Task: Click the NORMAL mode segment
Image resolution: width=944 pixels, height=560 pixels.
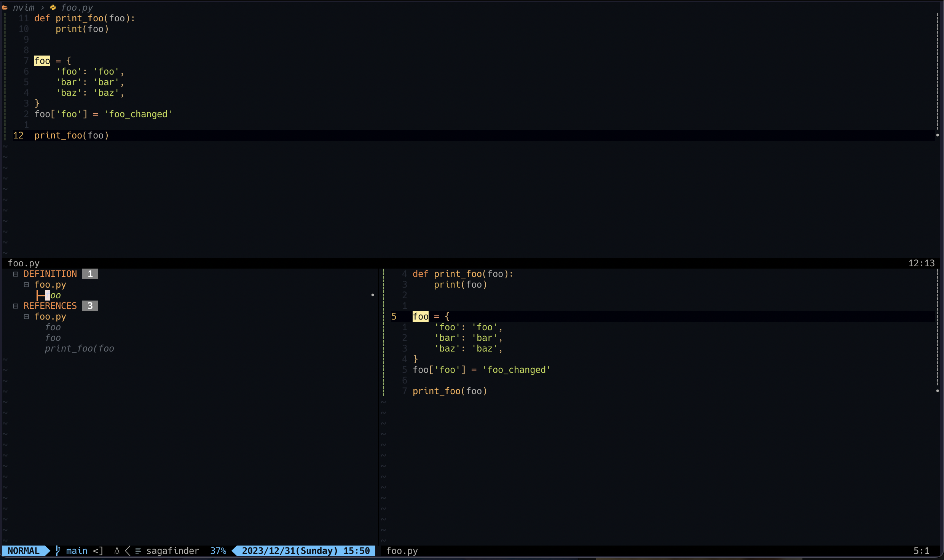Action: pos(24,551)
